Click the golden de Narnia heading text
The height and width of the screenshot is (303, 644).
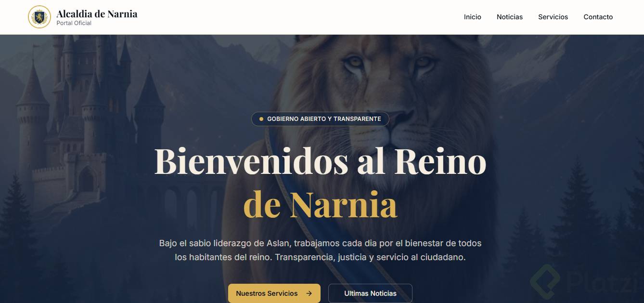point(320,204)
